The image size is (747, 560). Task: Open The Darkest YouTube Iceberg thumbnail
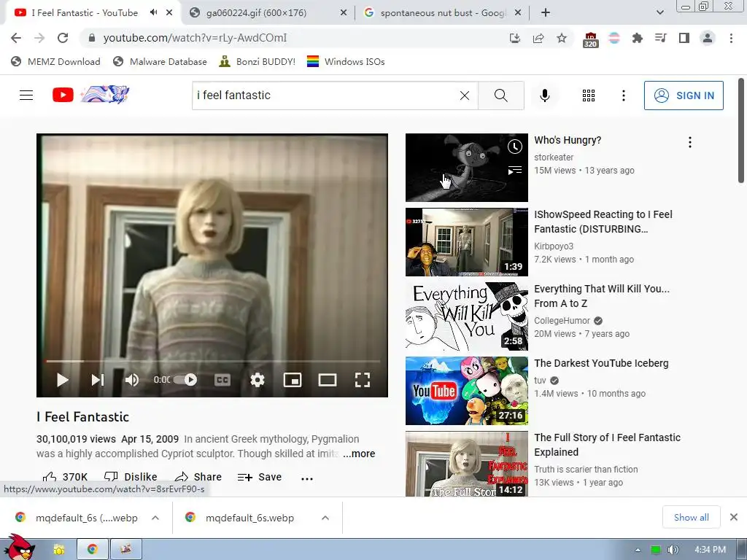click(x=466, y=391)
